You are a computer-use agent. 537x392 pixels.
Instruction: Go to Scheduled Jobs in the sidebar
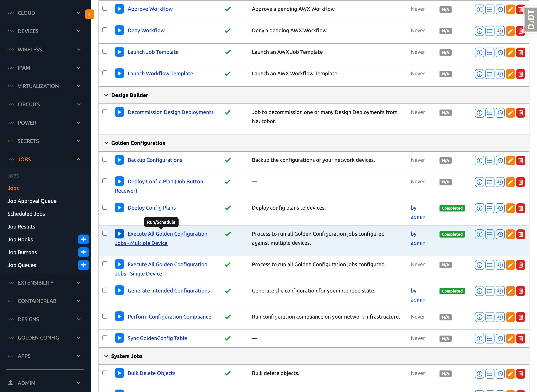pyautogui.click(x=26, y=214)
